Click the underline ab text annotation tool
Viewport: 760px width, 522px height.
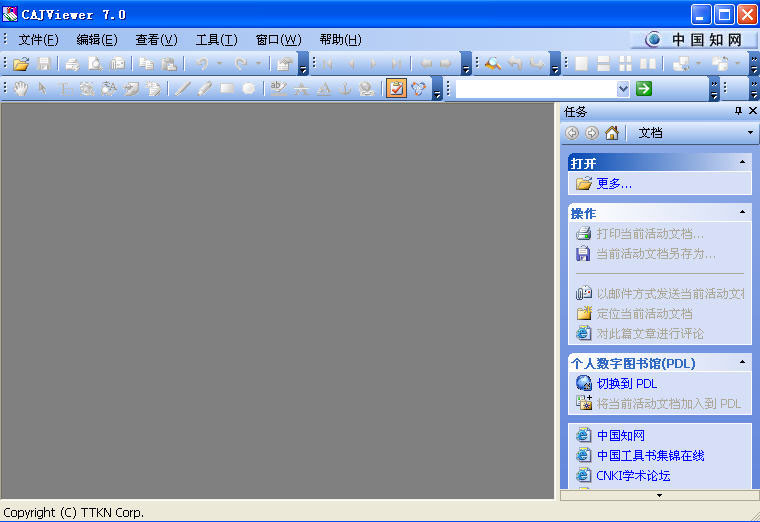point(278,89)
